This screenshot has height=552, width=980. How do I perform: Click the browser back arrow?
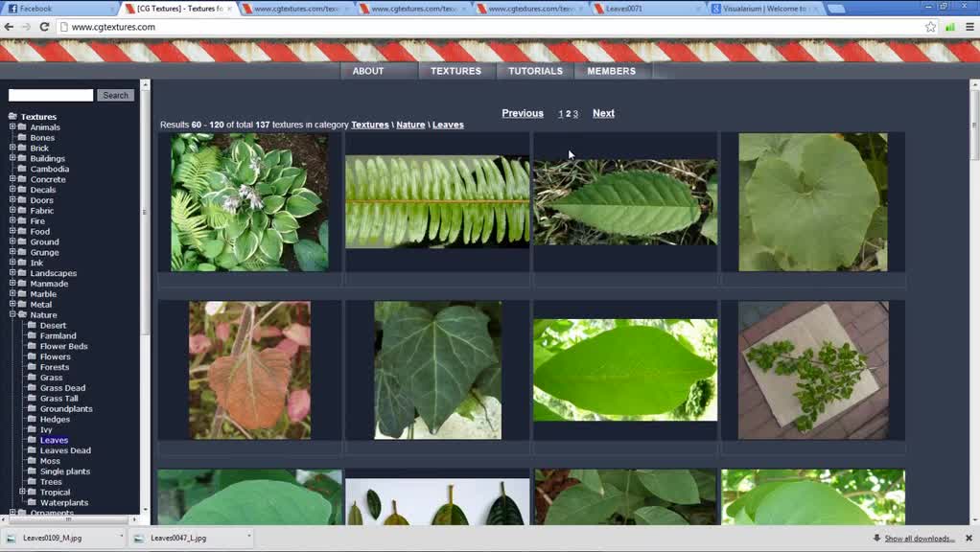coord(9,27)
